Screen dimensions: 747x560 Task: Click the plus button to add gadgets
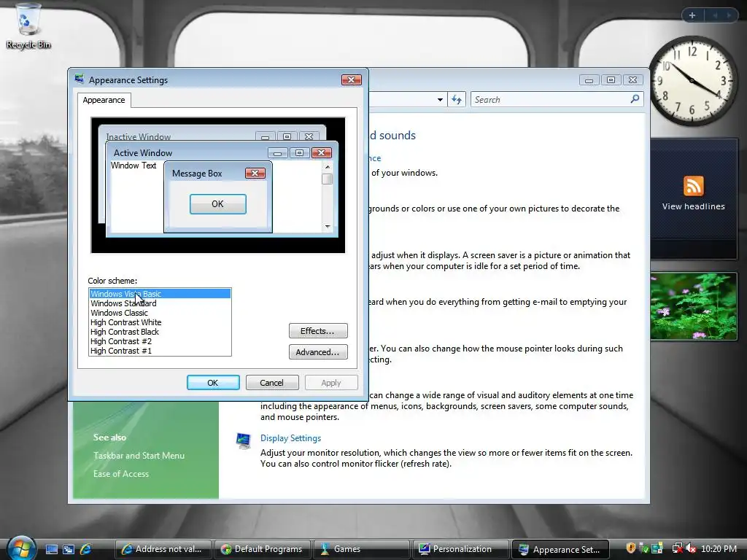tap(692, 15)
